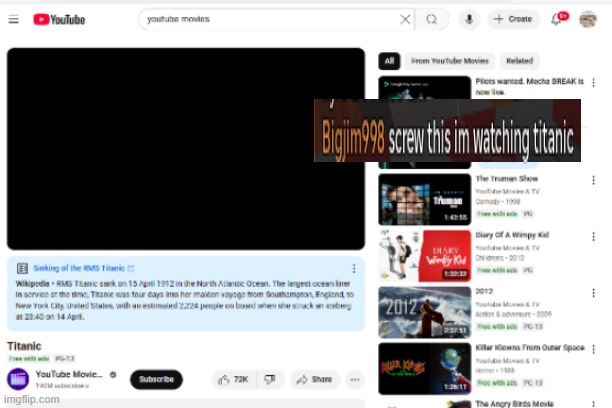Click the verified badge beside channel name
The image size is (612, 408).
coord(113,374)
